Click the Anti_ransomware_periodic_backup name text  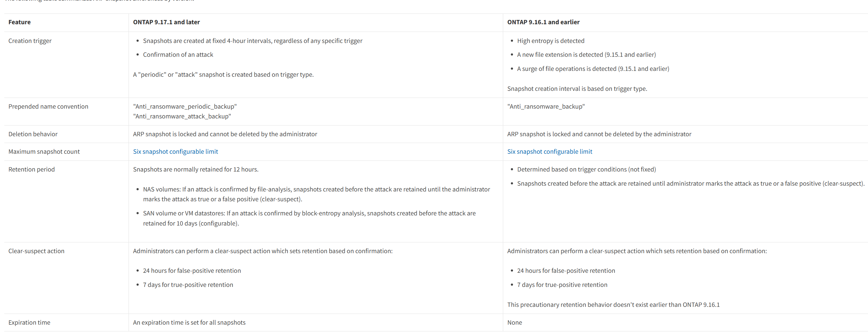point(185,106)
